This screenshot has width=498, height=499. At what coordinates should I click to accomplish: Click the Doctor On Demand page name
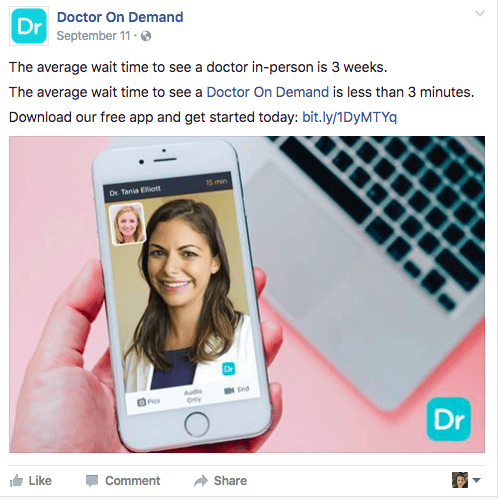(x=120, y=17)
